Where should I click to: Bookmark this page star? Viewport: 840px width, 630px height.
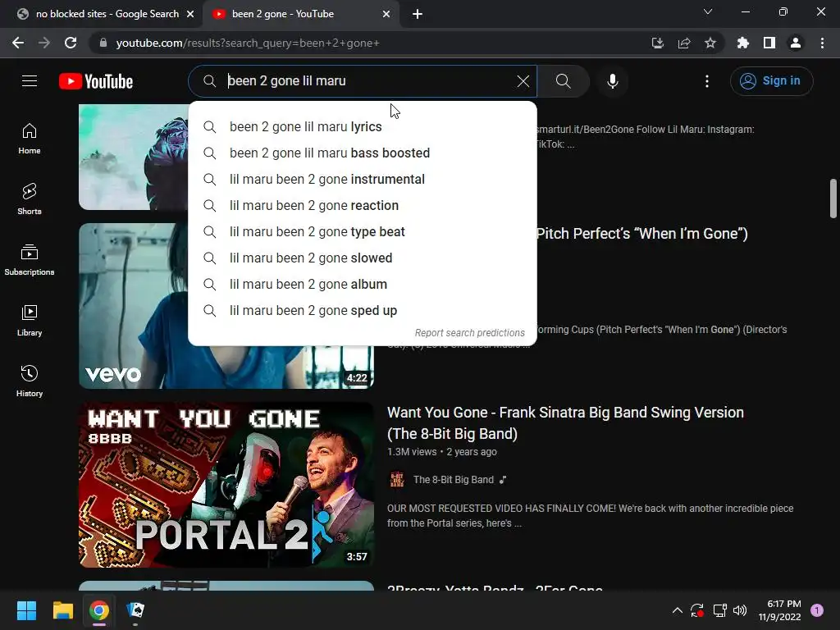click(710, 43)
